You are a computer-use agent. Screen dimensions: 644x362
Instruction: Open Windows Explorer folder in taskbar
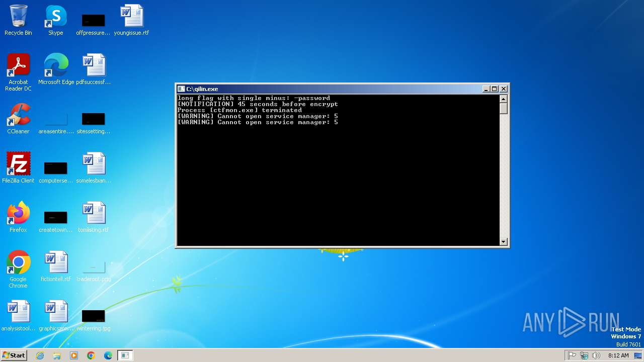coord(57,355)
